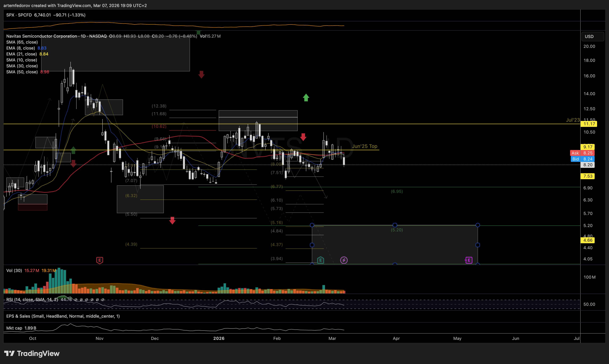Click the red (10.62) level label

[x=159, y=126]
